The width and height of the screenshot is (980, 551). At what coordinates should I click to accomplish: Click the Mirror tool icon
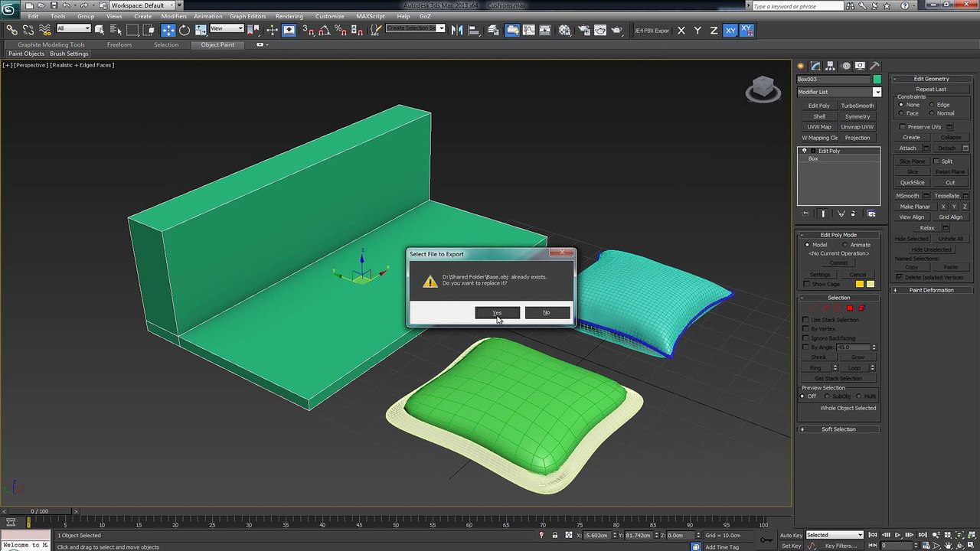pos(457,30)
